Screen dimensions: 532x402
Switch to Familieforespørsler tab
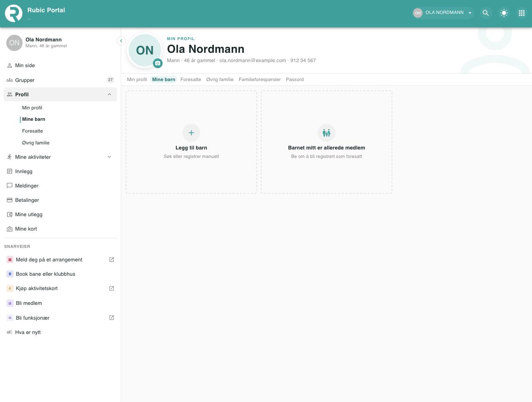point(259,79)
